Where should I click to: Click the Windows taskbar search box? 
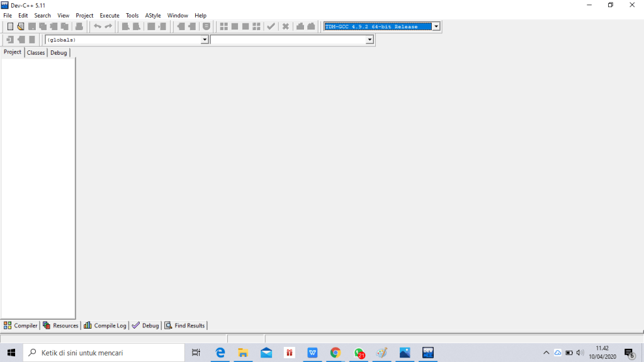click(104, 353)
